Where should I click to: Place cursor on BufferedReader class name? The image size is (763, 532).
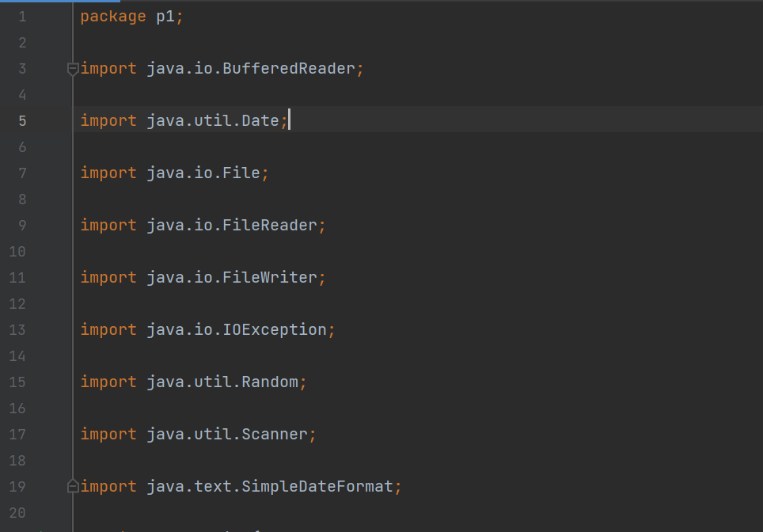click(x=289, y=69)
